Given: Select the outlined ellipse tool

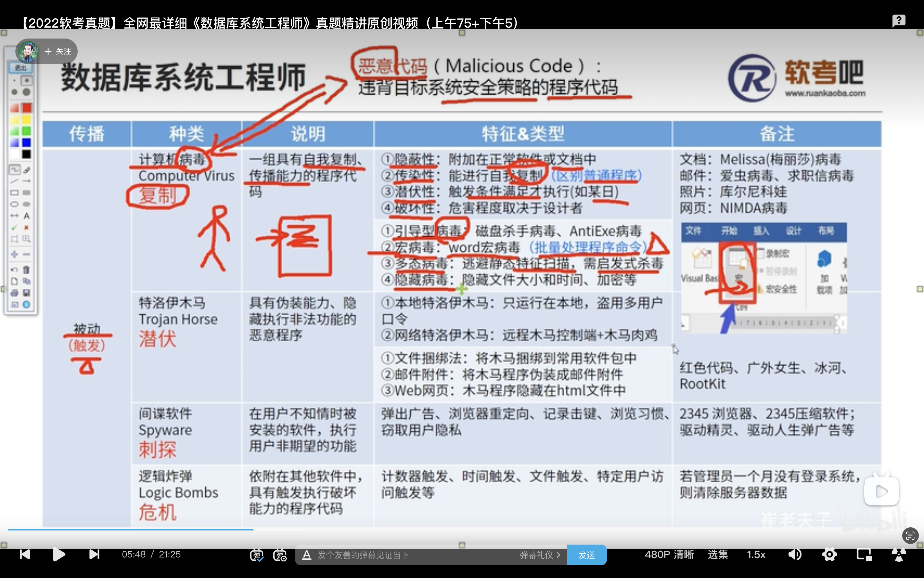Looking at the screenshot, I should point(14,204).
